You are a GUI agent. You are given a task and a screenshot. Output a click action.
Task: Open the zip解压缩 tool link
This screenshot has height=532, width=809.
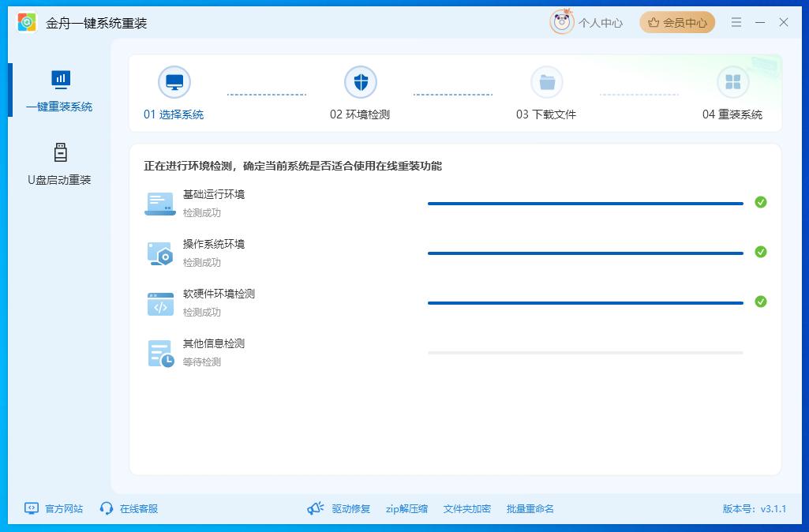(x=406, y=508)
